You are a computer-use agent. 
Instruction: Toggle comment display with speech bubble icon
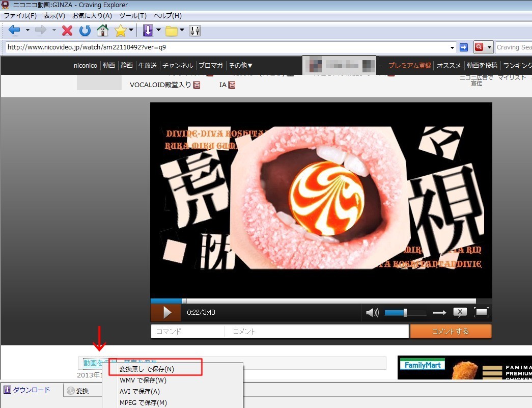(460, 313)
